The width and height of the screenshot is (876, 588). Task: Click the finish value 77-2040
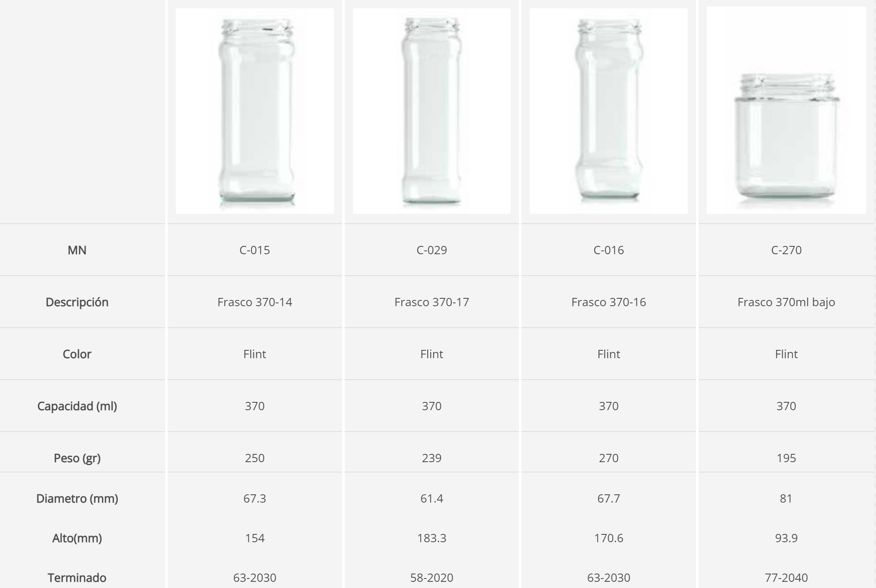click(x=786, y=578)
